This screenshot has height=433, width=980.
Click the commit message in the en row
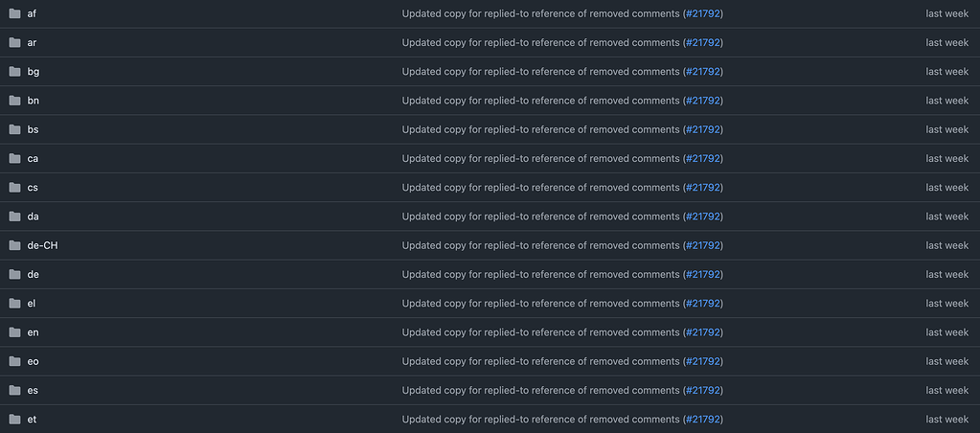click(540, 332)
